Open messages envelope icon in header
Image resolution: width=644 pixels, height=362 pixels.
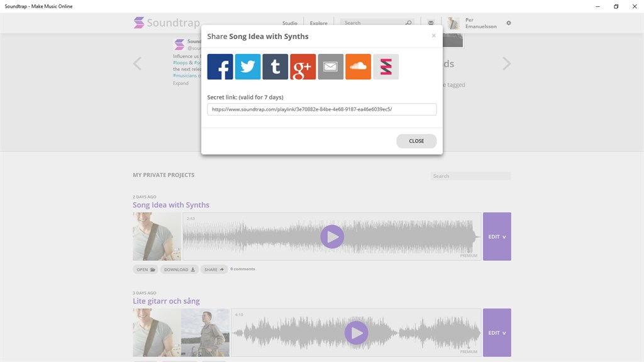click(430, 23)
